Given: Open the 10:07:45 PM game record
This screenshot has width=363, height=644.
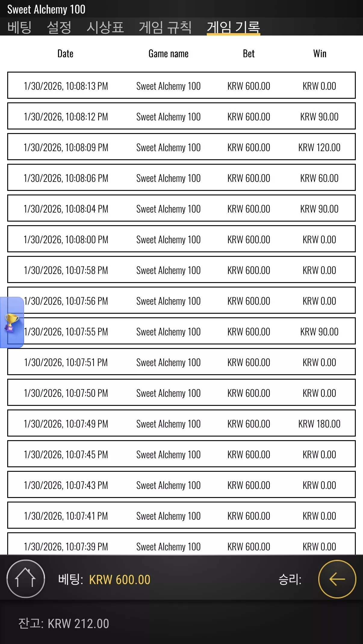Looking at the screenshot, I should pos(181,454).
